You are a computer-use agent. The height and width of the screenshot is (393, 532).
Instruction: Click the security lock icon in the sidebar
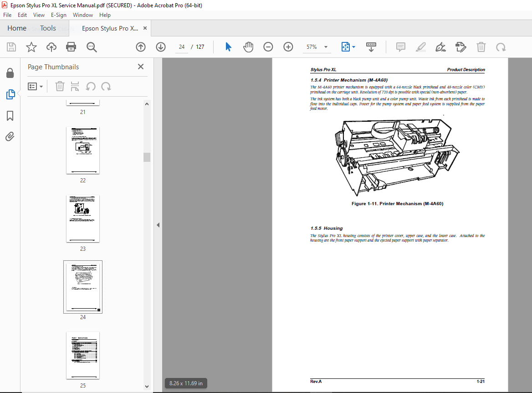click(x=11, y=73)
